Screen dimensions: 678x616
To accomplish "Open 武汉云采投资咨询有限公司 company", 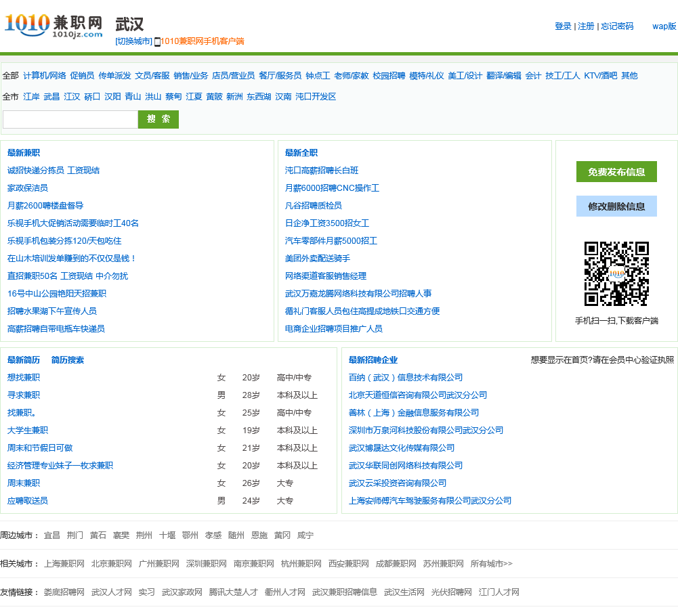I will pos(398,483).
